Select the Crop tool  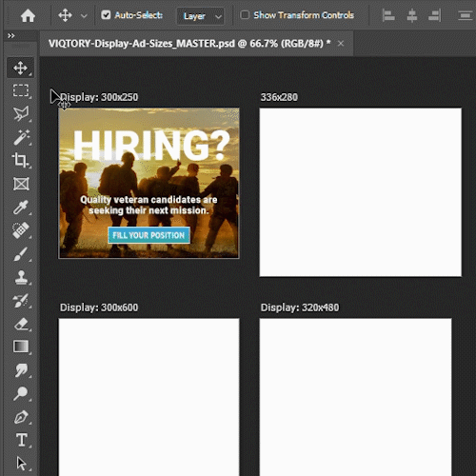point(21,160)
